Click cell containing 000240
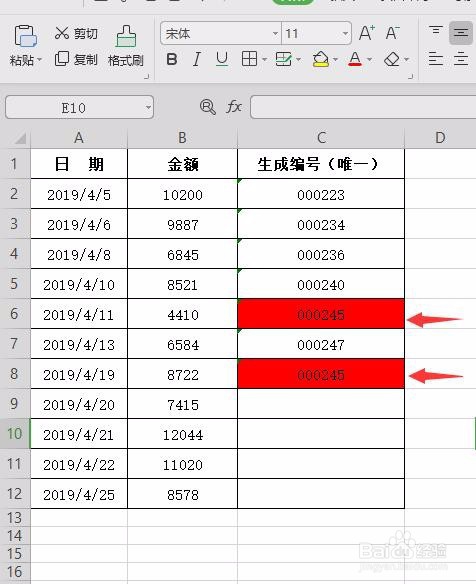The image size is (476, 584). [x=321, y=284]
